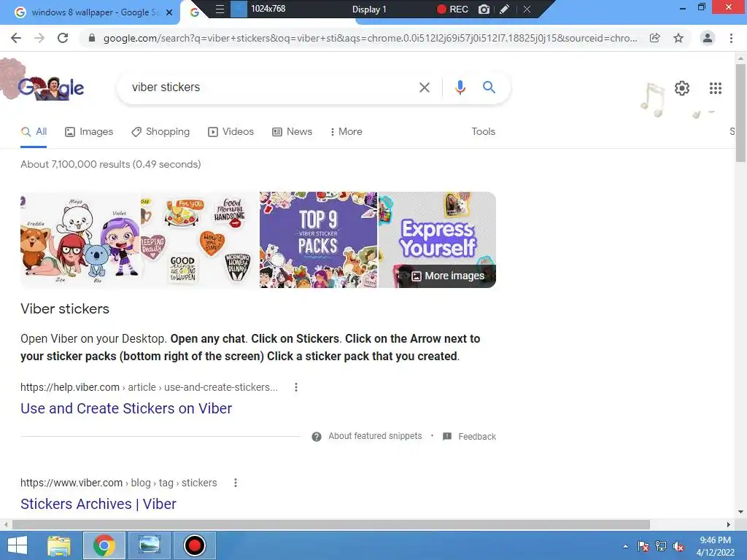Open File Explorer from taskbar

tap(59, 545)
